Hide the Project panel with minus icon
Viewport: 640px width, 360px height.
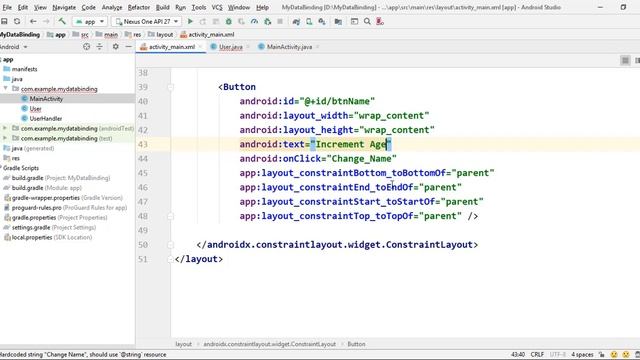pos(128,47)
